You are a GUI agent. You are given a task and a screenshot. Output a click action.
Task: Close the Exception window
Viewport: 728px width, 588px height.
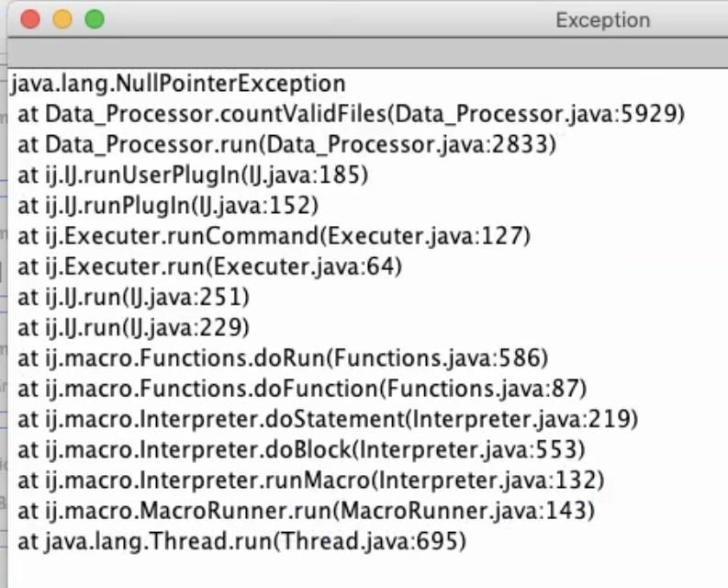click(30, 19)
